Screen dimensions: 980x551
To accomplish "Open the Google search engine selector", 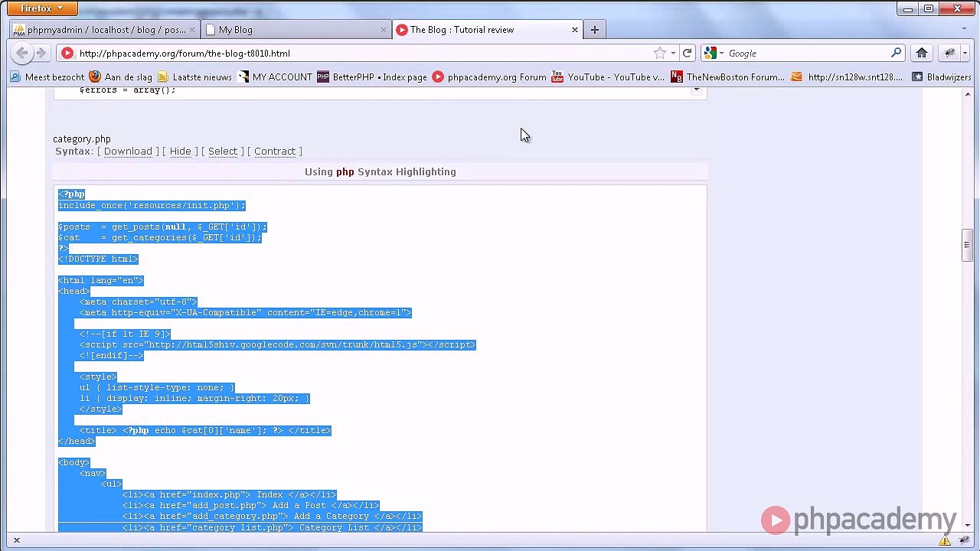I will (x=714, y=53).
